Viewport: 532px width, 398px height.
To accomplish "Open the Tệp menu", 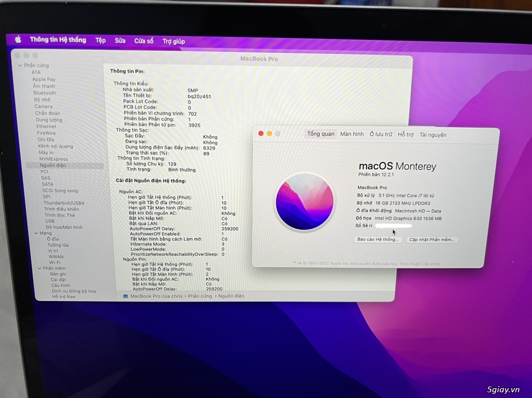I will tap(100, 40).
